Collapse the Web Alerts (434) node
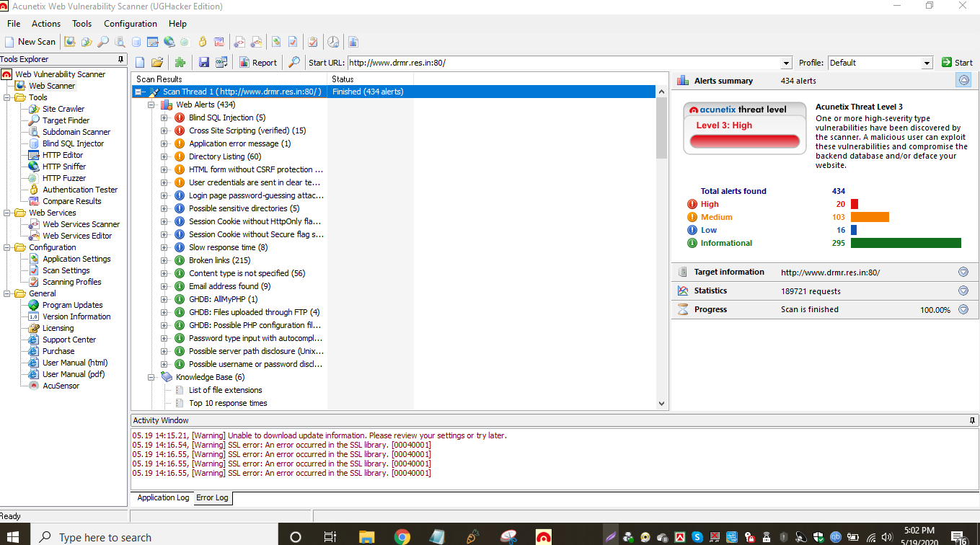 click(x=151, y=105)
